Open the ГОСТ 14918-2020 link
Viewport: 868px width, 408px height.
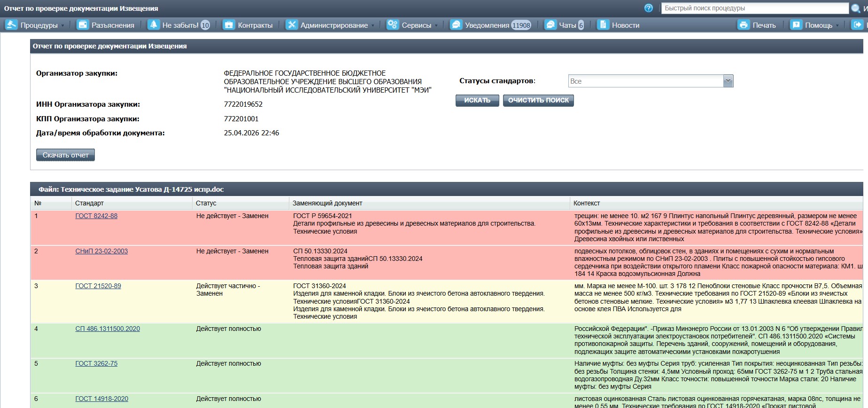coord(101,399)
